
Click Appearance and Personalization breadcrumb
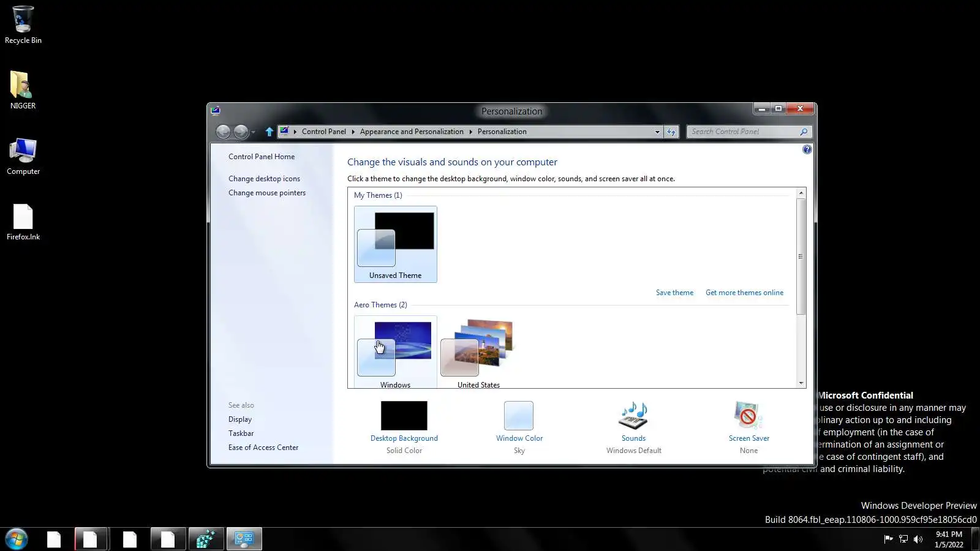point(412,132)
